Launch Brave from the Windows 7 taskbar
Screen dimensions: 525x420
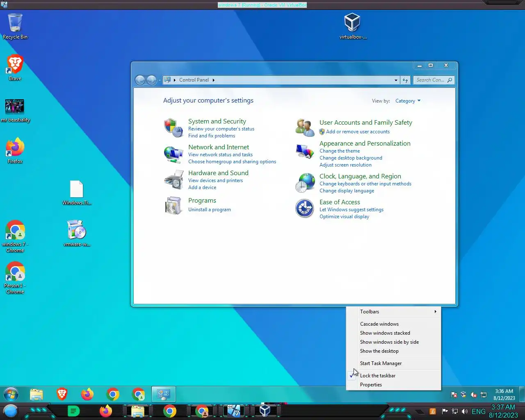pyautogui.click(x=62, y=395)
